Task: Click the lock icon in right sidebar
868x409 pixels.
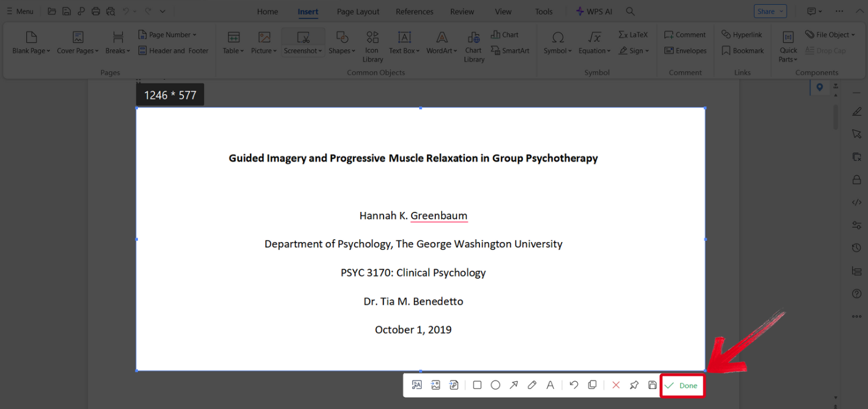Action: (x=857, y=179)
